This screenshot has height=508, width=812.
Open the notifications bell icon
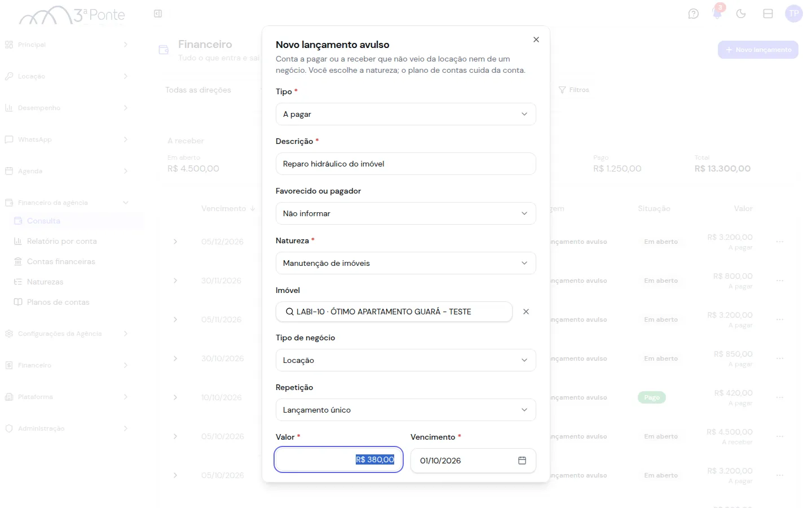717,14
